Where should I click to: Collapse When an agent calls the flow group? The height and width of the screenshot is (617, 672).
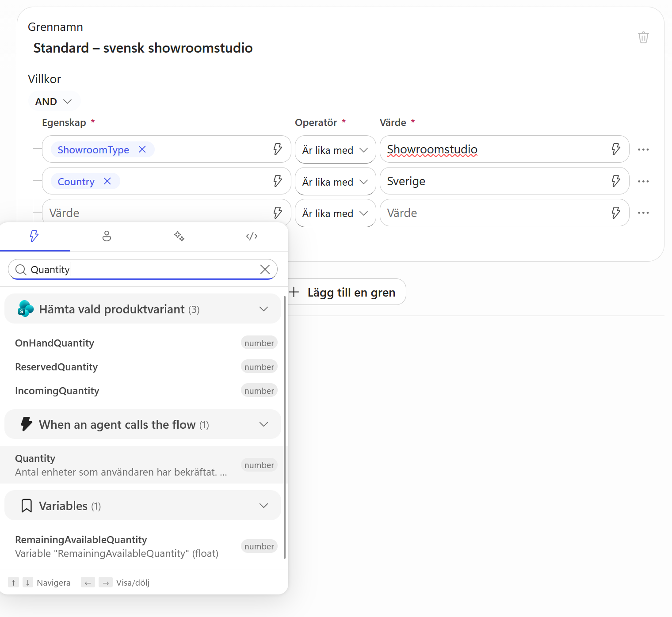[143, 424]
